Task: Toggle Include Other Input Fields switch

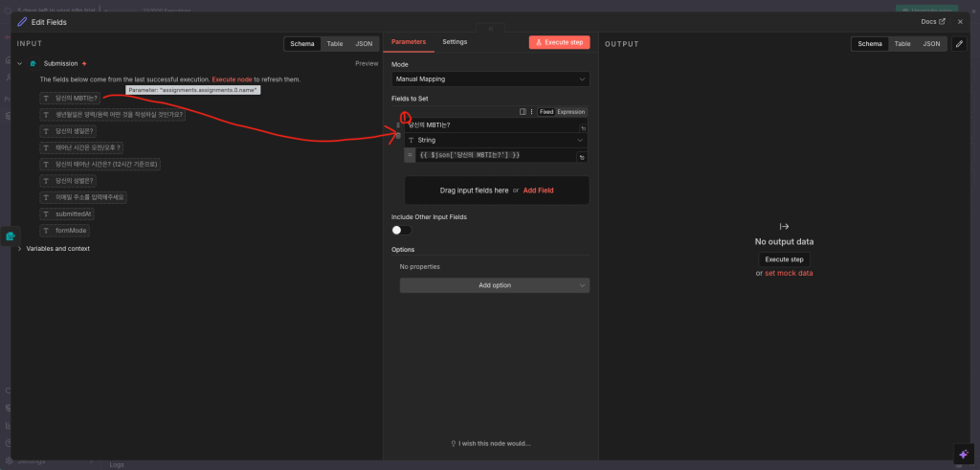Action: tap(401, 230)
